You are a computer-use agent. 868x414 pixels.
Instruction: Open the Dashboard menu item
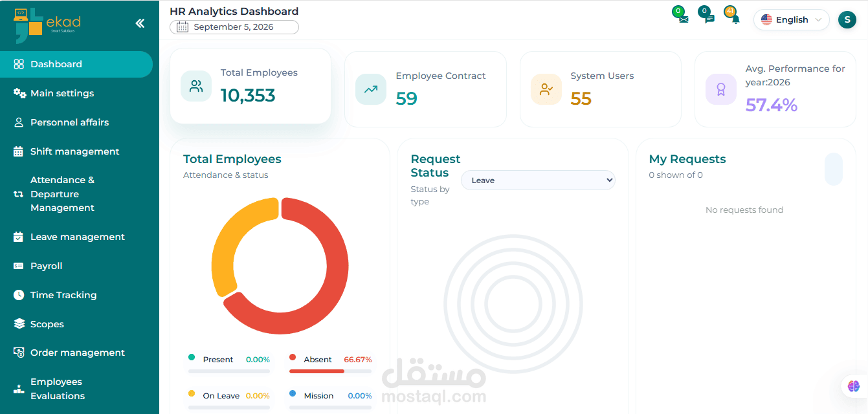pyautogui.click(x=76, y=64)
